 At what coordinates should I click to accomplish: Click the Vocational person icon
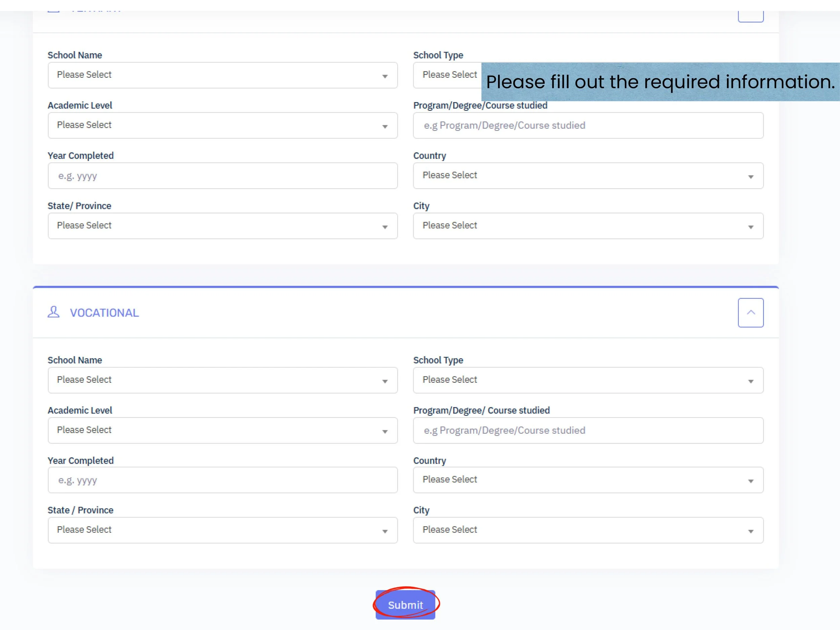pos(53,312)
